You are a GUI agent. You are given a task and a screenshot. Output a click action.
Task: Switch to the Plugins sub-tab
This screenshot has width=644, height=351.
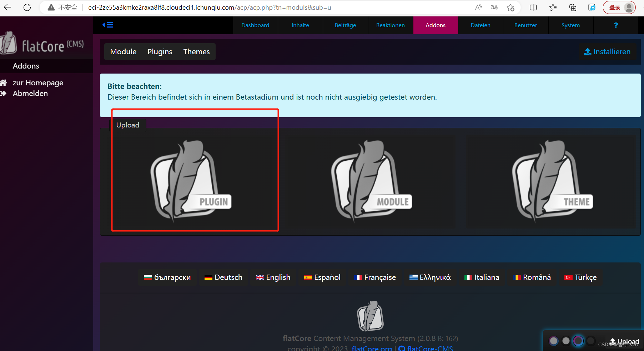click(160, 52)
